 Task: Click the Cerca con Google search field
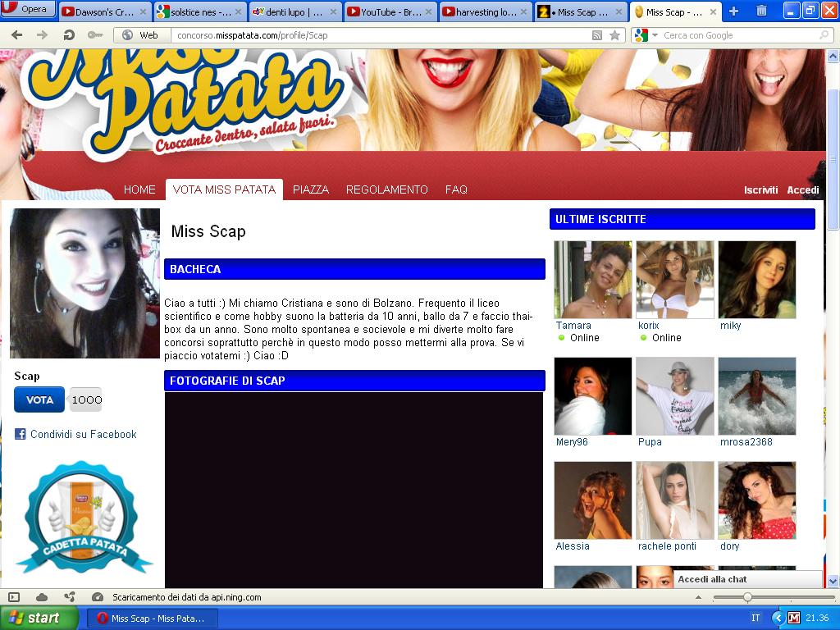[x=739, y=35]
